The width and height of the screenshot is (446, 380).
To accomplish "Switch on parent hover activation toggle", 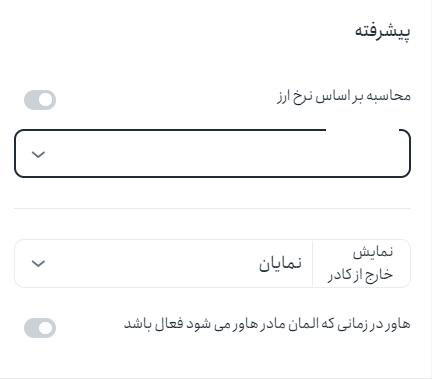I will tap(40, 328).
